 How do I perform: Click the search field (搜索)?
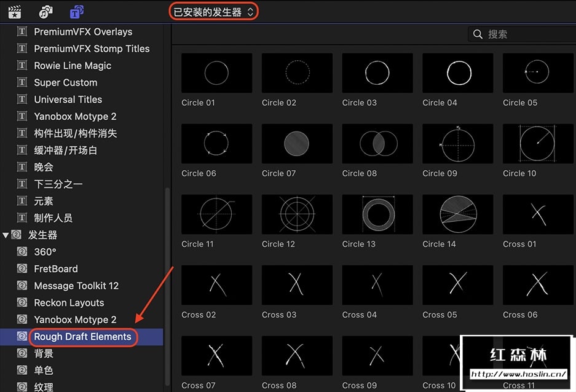click(x=522, y=34)
